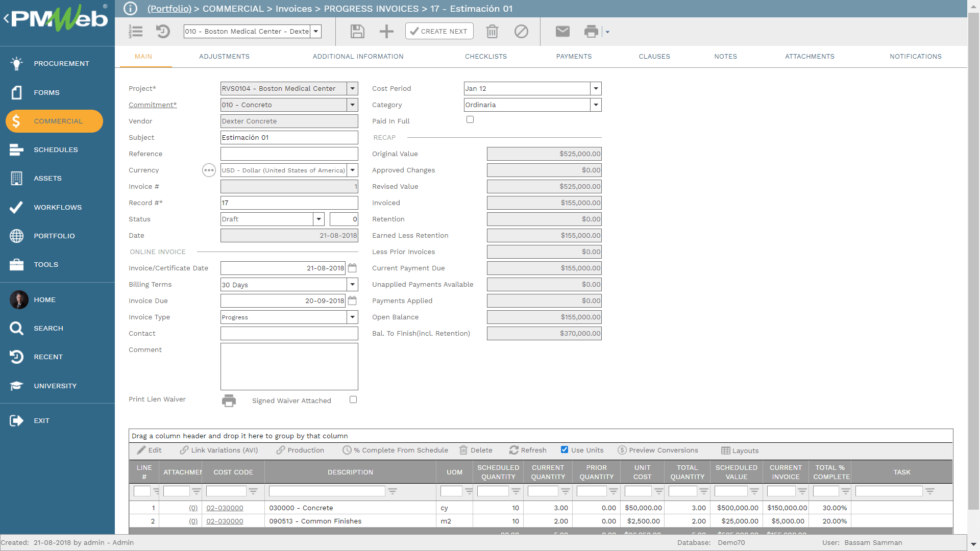Expand the Commitment dropdown
Screen dimensions: 980x551
(352, 105)
